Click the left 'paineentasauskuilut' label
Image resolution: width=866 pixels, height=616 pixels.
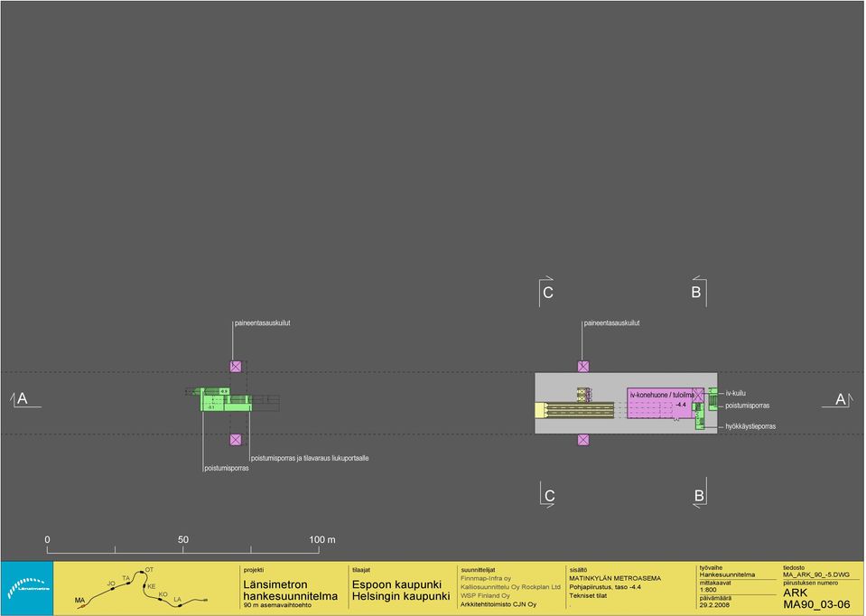tap(263, 323)
